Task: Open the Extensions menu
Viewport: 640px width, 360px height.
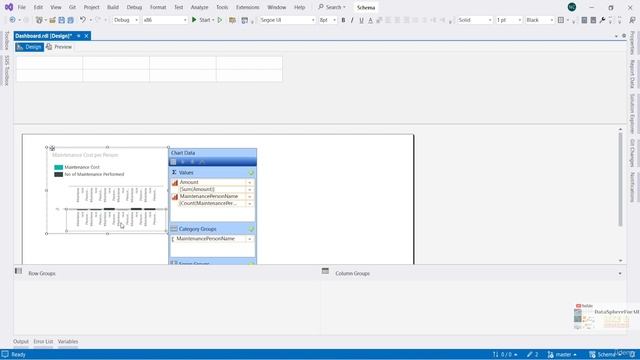Action: coord(247,7)
